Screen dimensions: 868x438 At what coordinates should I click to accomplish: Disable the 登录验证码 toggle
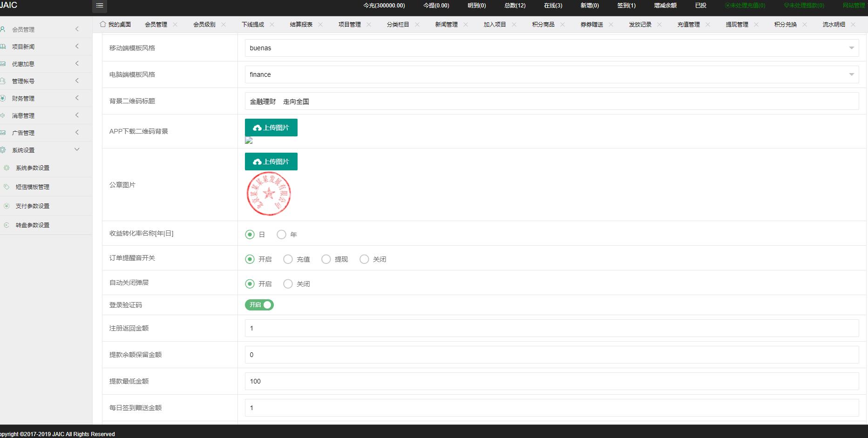[x=259, y=305]
